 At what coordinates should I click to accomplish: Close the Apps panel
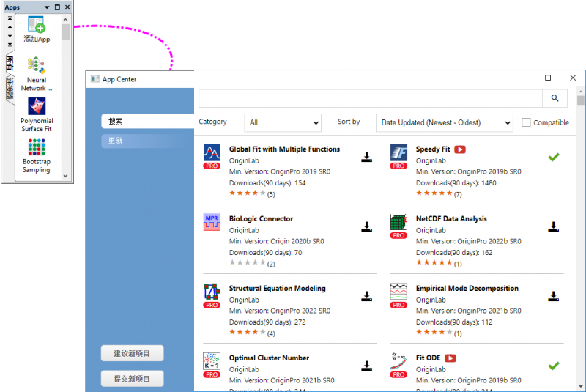click(67, 7)
